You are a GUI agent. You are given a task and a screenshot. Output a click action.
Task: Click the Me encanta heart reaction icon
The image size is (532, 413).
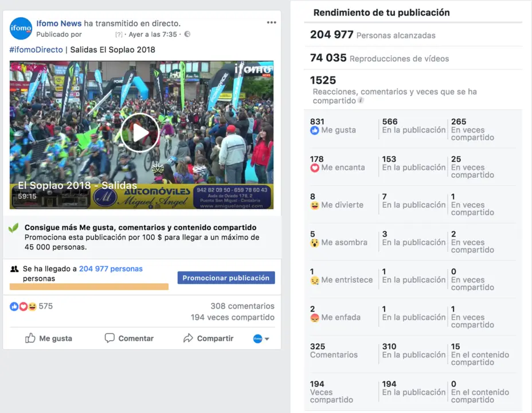pyautogui.click(x=315, y=167)
